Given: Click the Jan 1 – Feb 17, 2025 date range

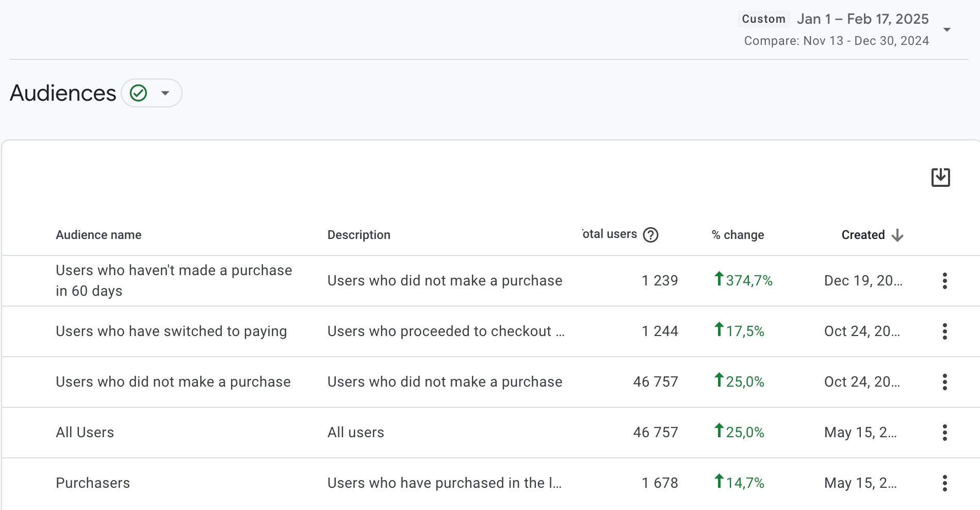Looking at the screenshot, I should coord(863,19).
